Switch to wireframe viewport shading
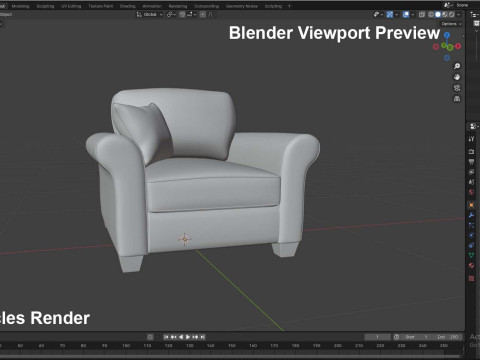This screenshot has height=360, width=480. point(431,15)
